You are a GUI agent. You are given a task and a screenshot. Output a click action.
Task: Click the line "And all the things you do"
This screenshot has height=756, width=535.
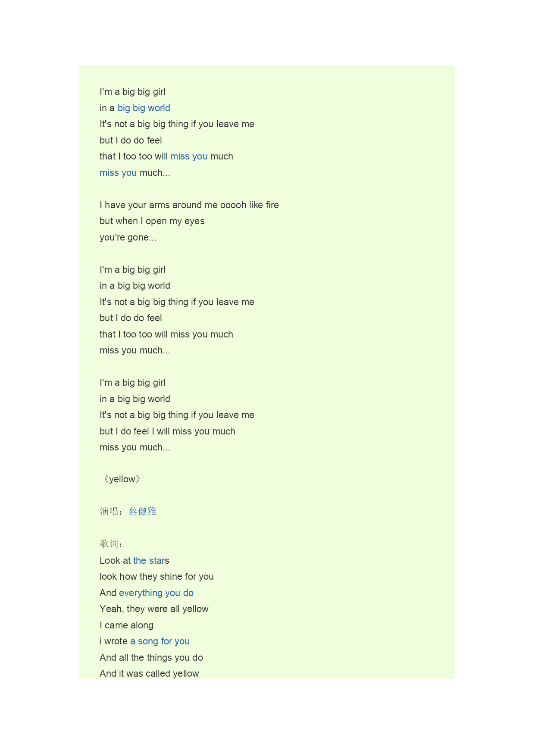click(x=151, y=658)
